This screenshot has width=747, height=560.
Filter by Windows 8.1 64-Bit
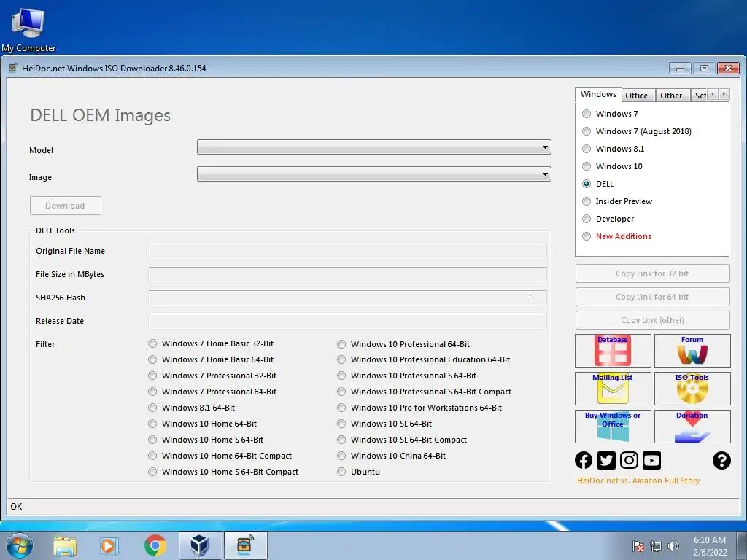(x=192, y=408)
